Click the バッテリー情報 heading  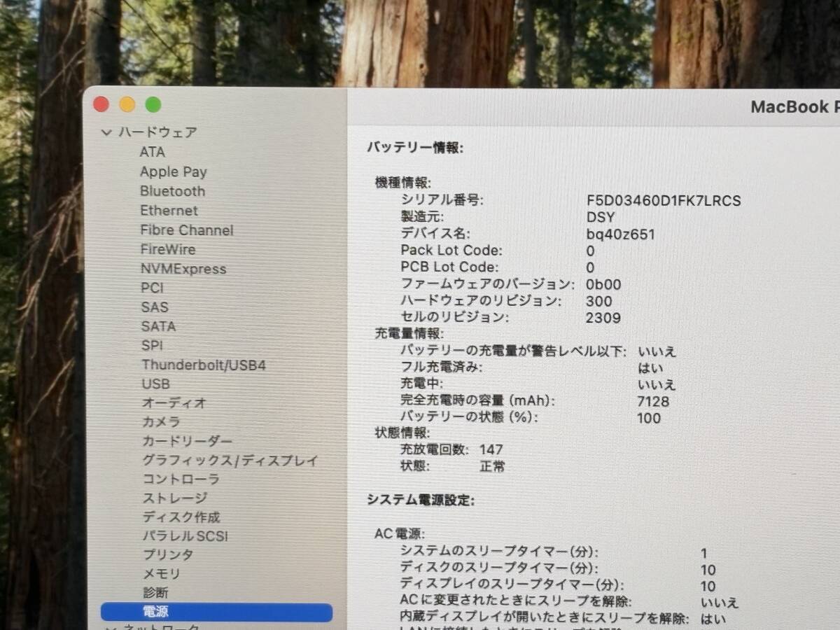[x=415, y=148]
